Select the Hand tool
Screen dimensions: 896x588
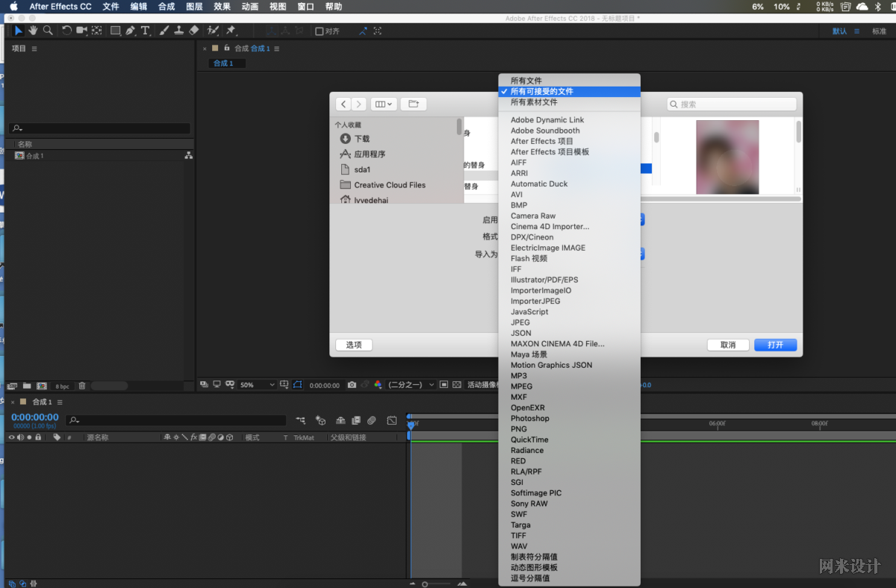(33, 31)
